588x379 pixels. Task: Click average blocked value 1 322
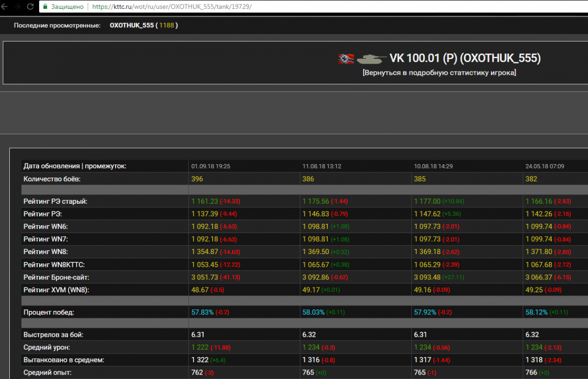(x=200, y=360)
